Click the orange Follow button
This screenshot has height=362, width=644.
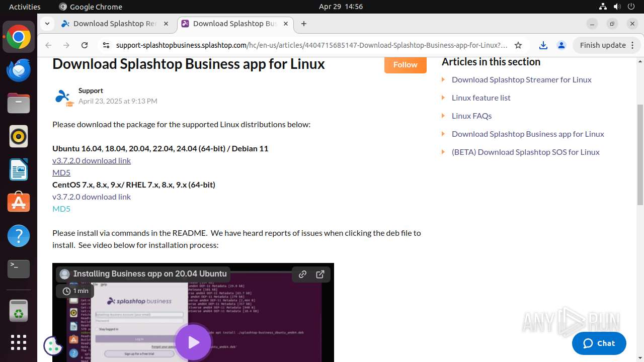406,64
